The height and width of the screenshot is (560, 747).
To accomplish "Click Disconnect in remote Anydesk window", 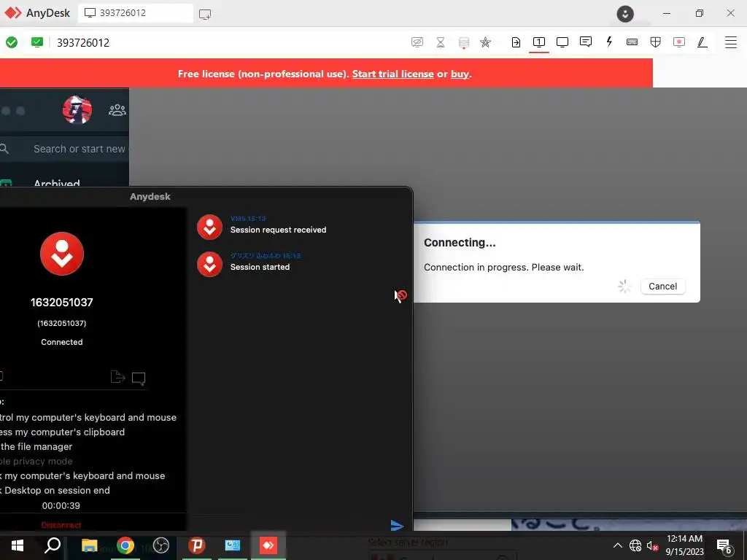I will click(x=61, y=525).
